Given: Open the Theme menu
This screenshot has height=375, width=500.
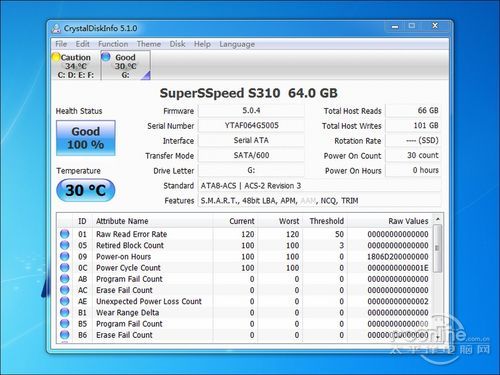Looking at the screenshot, I should click(149, 44).
